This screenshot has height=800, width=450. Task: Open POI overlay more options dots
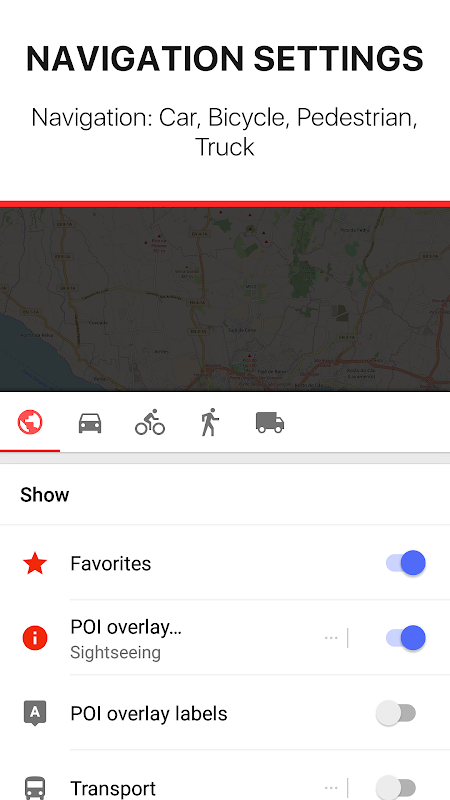331,638
